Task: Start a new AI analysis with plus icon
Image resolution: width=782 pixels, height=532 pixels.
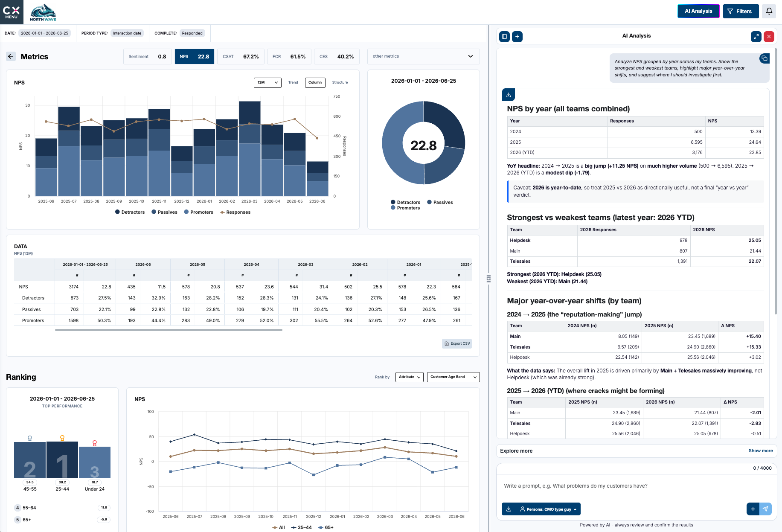Action: (517, 36)
